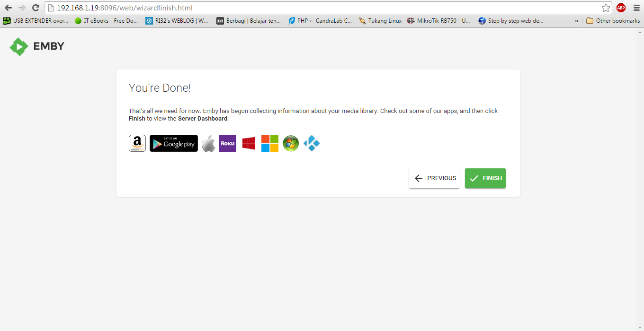Open the Other bookmarks folder
This screenshot has height=331, width=644.
(x=613, y=21)
